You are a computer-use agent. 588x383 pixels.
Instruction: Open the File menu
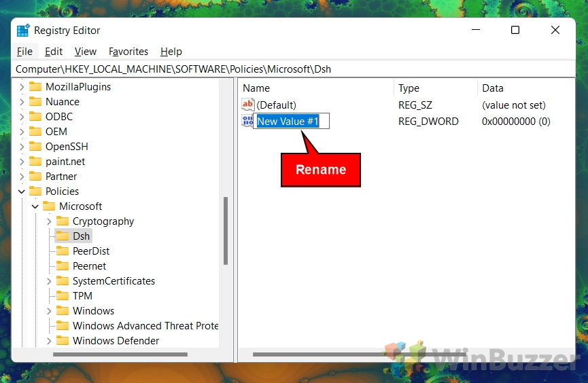pyautogui.click(x=24, y=52)
